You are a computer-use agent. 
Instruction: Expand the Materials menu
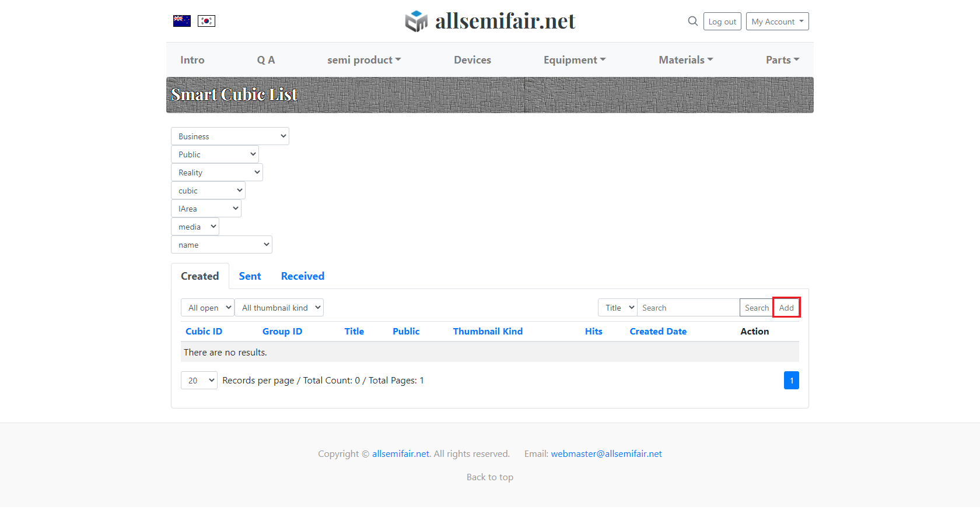click(x=686, y=60)
